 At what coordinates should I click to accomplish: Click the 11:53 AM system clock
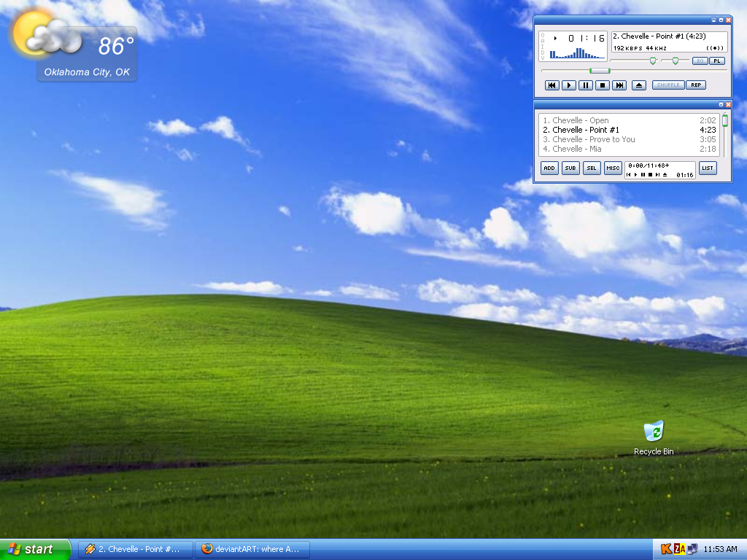[x=720, y=549]
